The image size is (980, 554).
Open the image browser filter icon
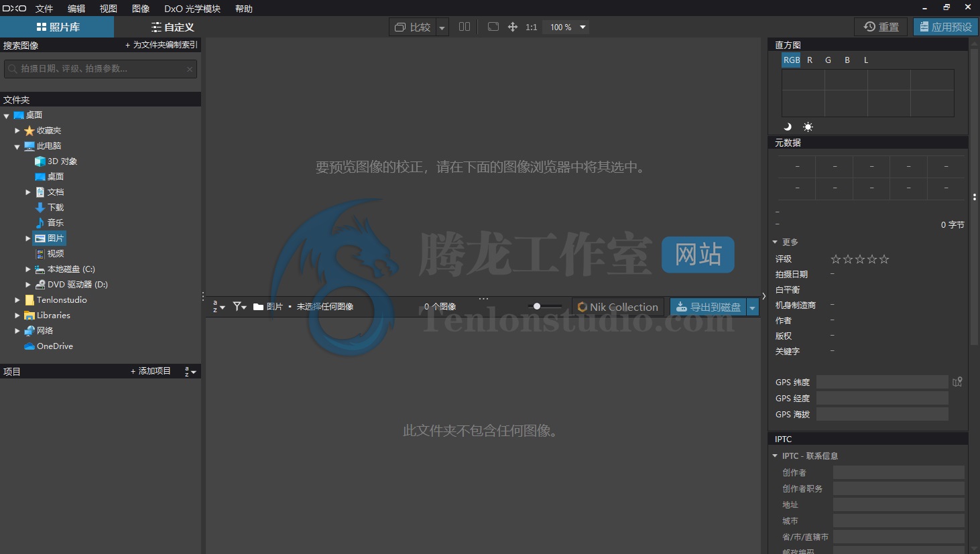coord(239,307)
